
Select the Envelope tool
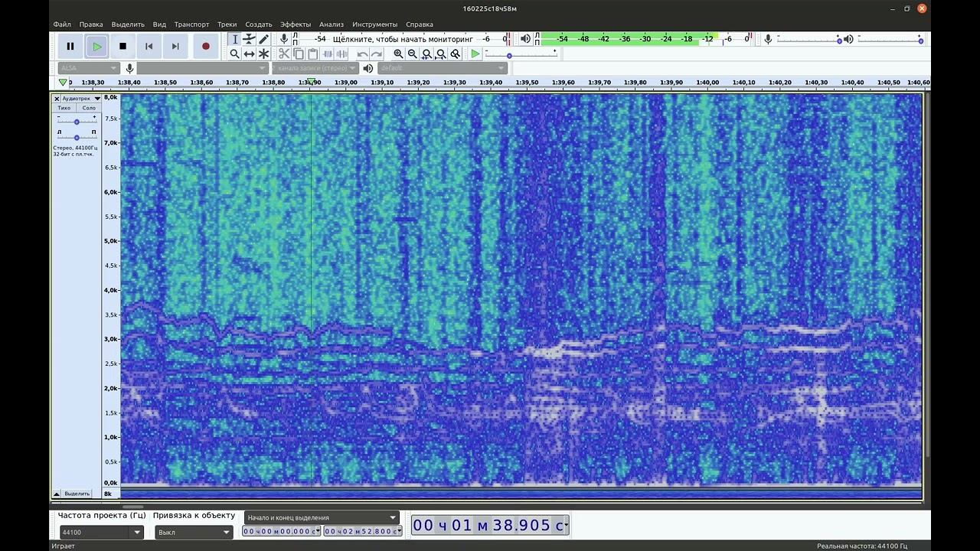249,39
